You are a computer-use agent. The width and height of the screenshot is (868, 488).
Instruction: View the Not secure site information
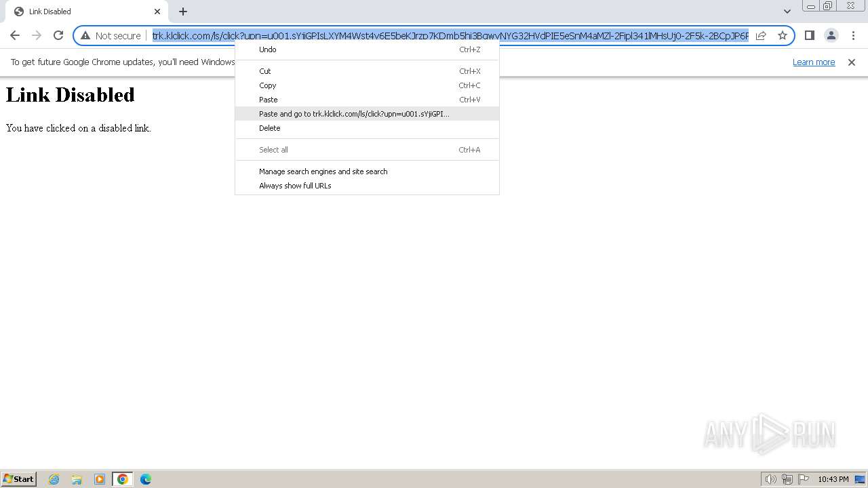pyautogui.click(x=111, y=35)
